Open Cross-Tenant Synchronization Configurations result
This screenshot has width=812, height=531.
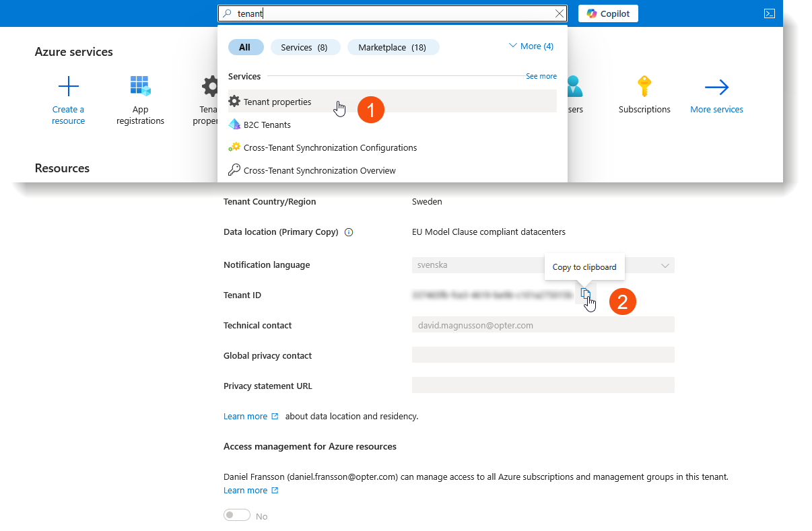[393, 147]
